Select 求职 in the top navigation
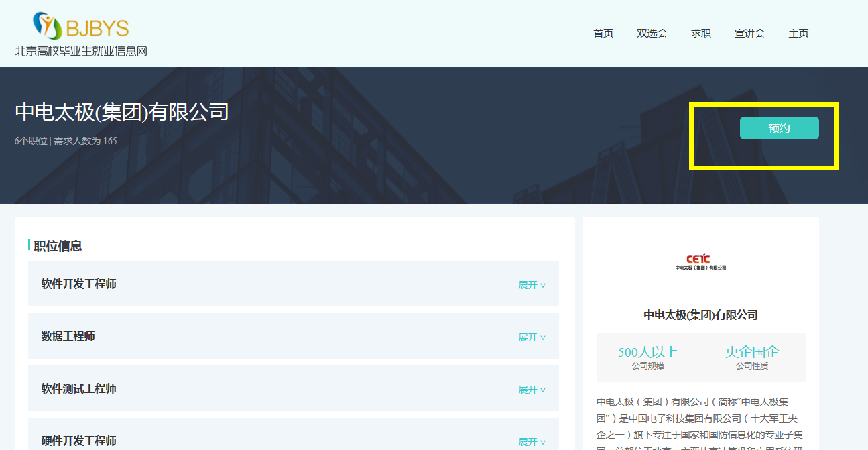Screen dimensions: 868x450 coord(700,34)
